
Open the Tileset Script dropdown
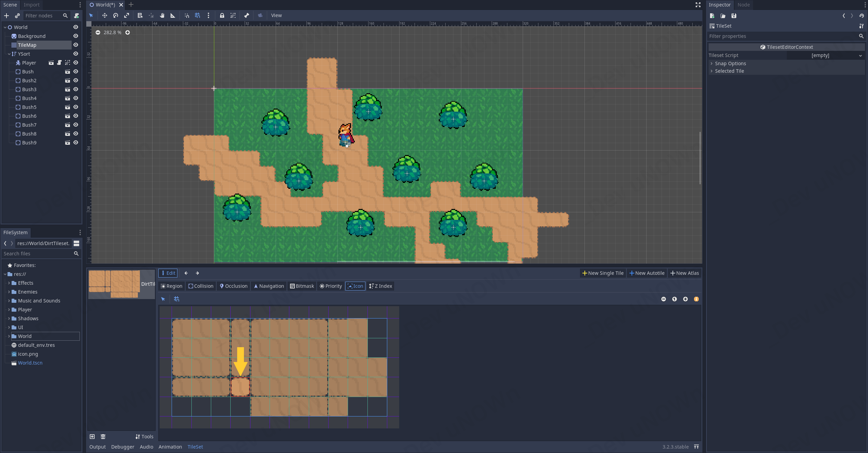[825, 55]
